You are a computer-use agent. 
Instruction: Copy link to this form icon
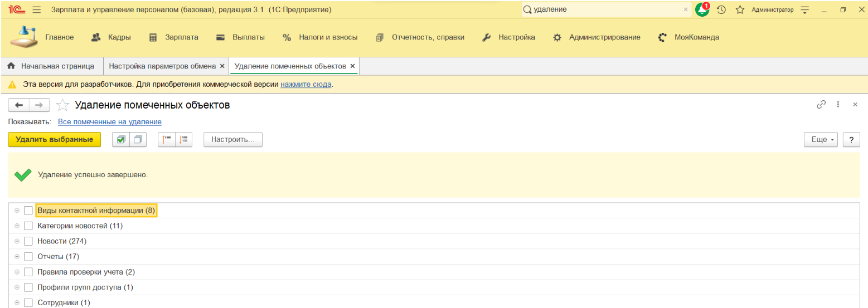point(821,105)
